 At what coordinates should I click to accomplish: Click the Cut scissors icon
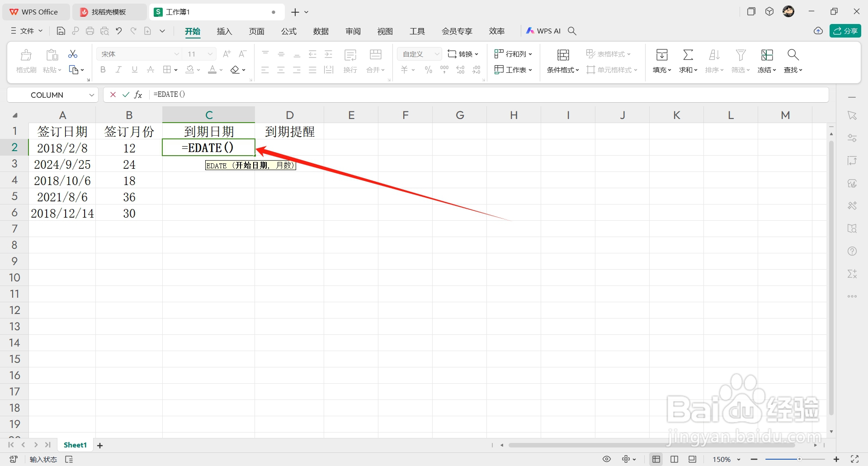click(73, 54)
